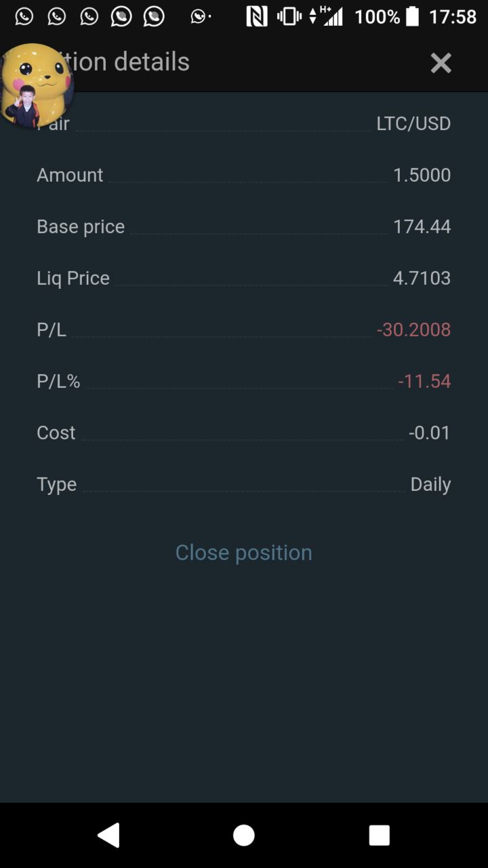Viewport: 488px width, 868px height.
Task: Tap the Amount value 1.5000
Action: tap(422, 175)
